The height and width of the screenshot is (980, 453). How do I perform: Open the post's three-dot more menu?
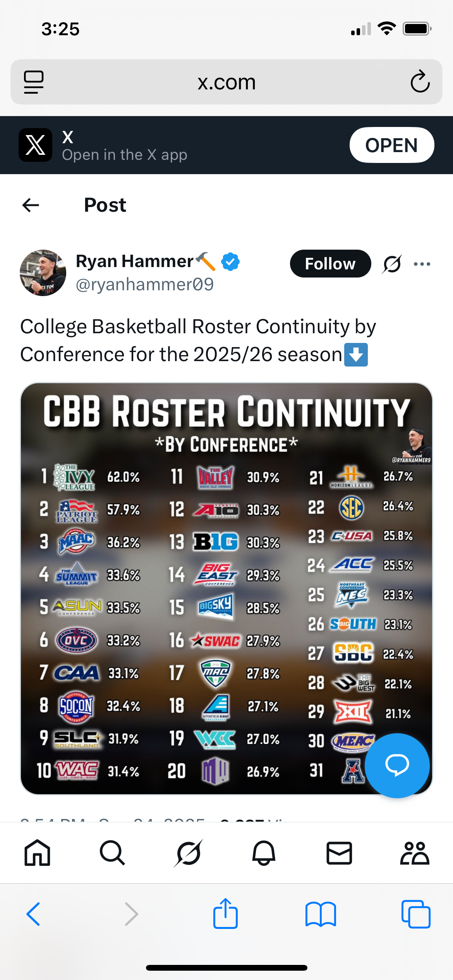point(422,264)
